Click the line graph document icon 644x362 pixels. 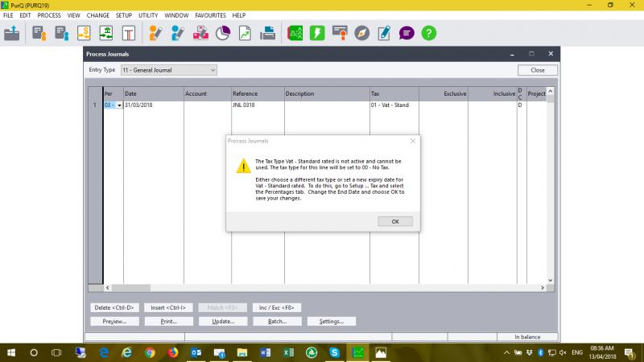[245, 33]
